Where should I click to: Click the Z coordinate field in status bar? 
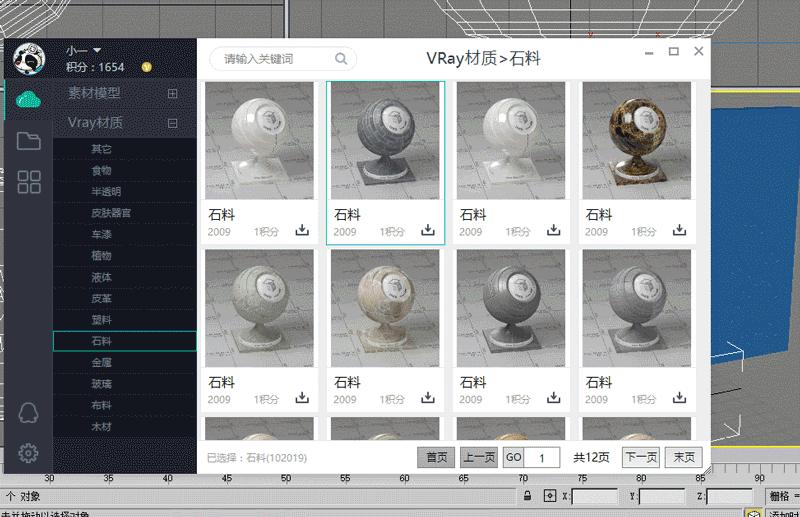[x=730, y=496]
